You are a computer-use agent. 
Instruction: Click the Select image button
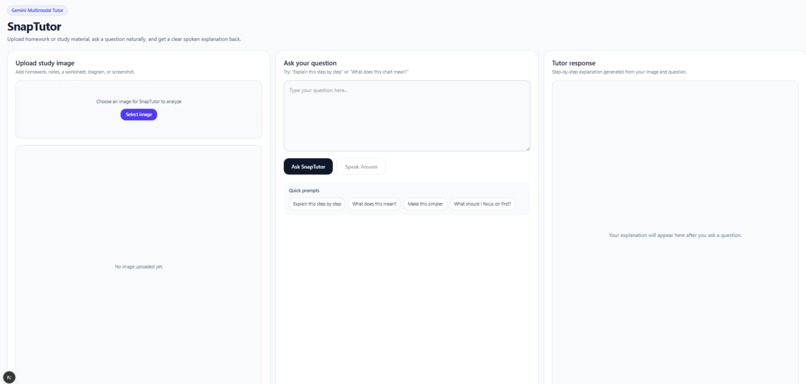point(139,115)
